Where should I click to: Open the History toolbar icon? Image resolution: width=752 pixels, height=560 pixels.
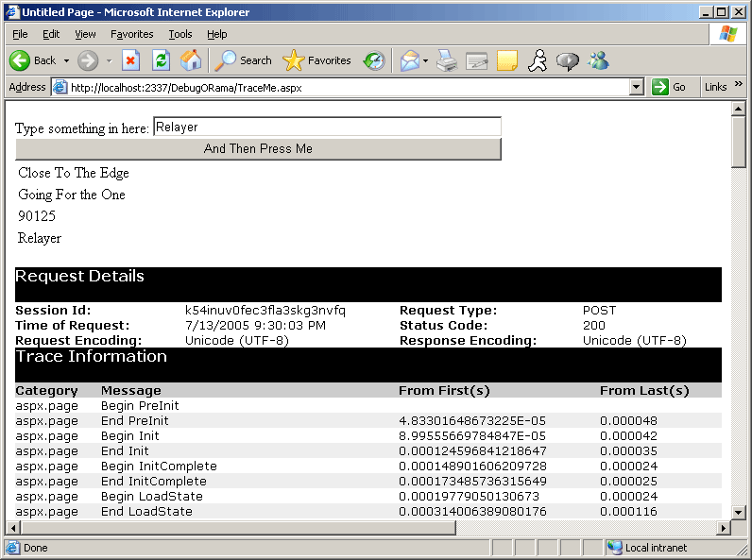pos(375,60)
